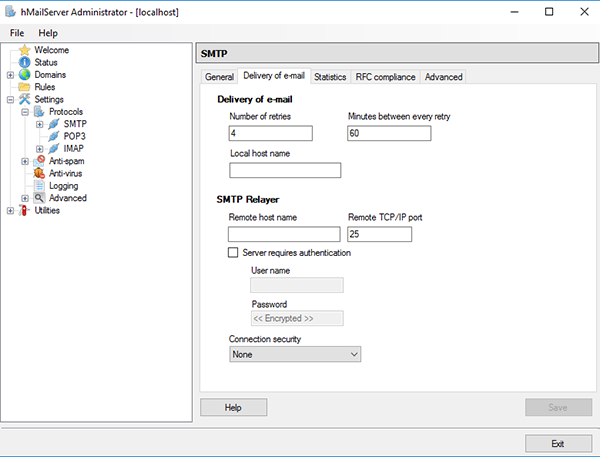Select the Anti-virus tree item label
Image resolution: width=600 pixels, height=457 pixels.
click(65, 173)
